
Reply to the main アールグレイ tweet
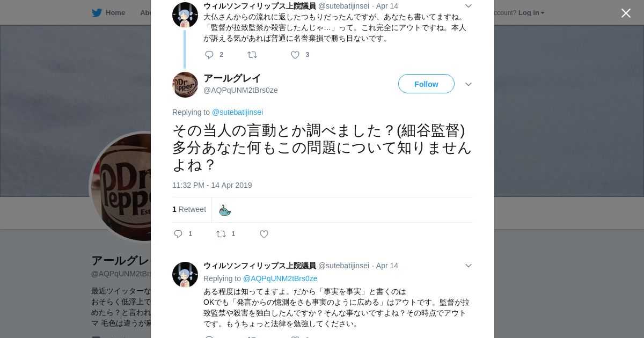tap(178, 234)
